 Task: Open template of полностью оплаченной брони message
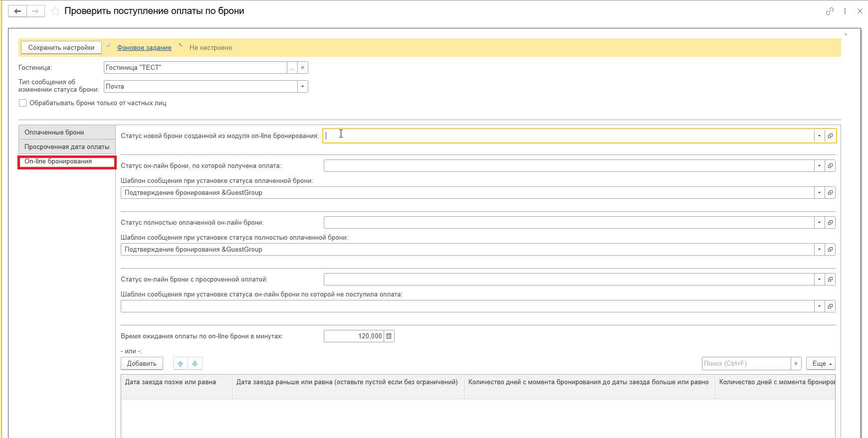830,249
